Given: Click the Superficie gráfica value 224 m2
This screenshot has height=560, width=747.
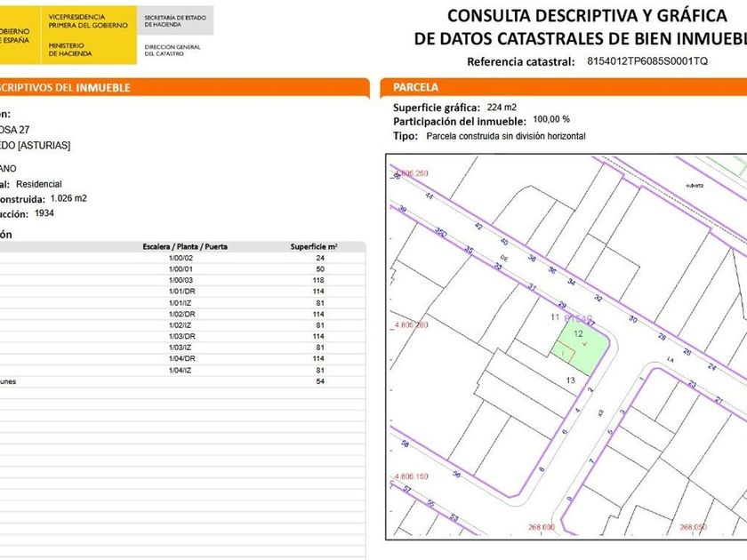Looking at the screenshot, I should (502, 108).
